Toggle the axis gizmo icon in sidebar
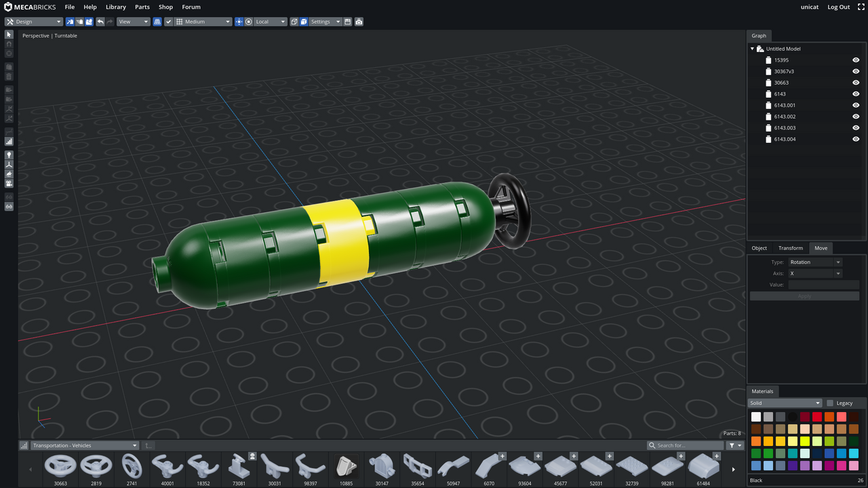Screen dimensions: 868x488 point(9,164)
